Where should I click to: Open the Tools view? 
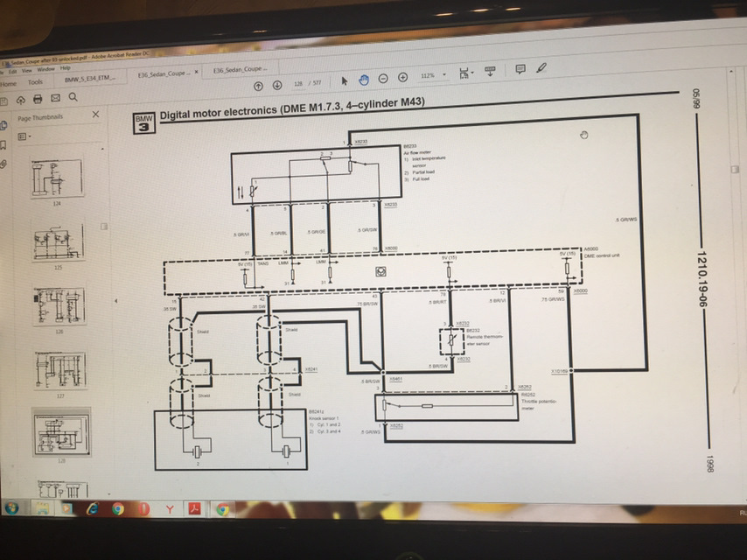[35, 82]
